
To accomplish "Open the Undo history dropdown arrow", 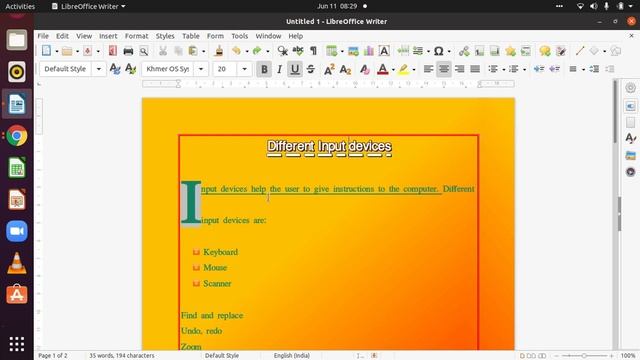I will pyautogui.click(x=247, y=51).
